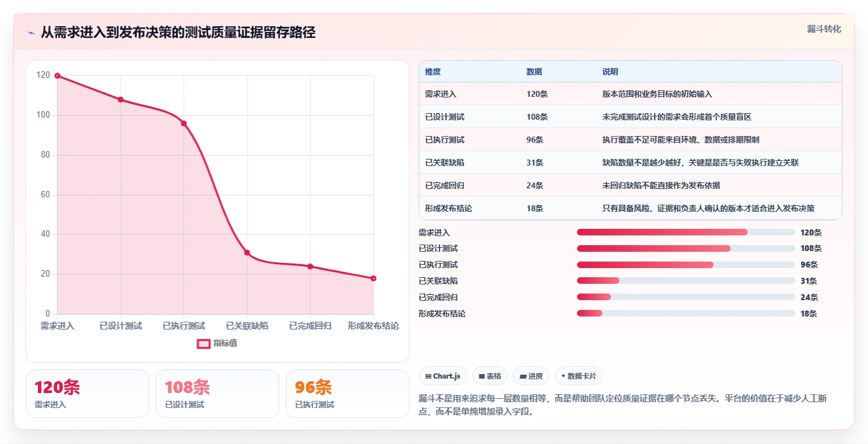The width and height of the screenshot is (868, 444).
Task: Click the 120条 value in the table
Action: click(x=537, y=94)
